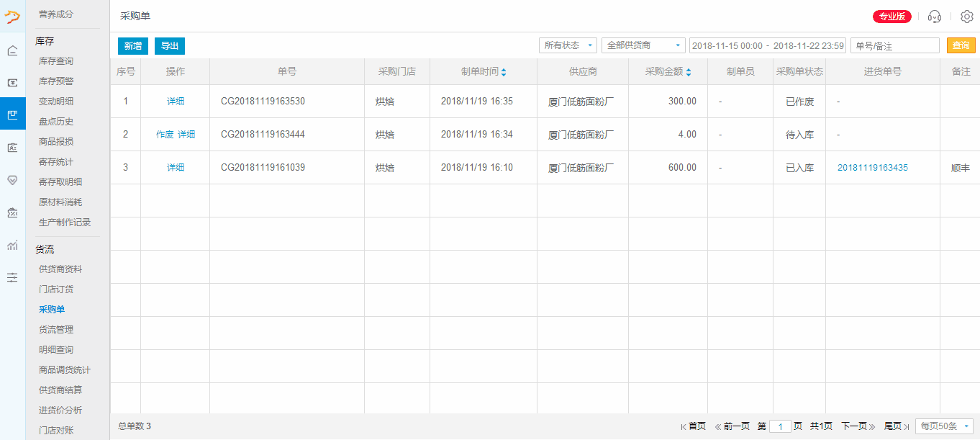
Task: Expand the 所有状态 status dropdown
Action: coord(568,45)
